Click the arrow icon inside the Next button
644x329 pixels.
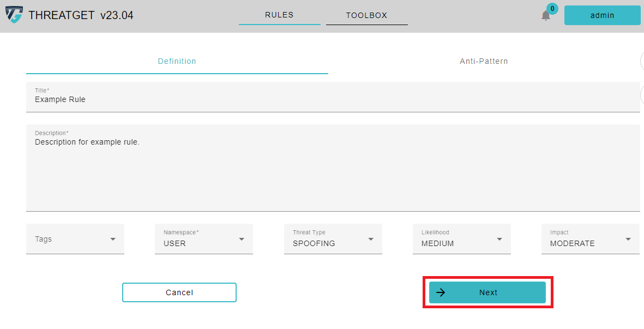coord(441,292)
